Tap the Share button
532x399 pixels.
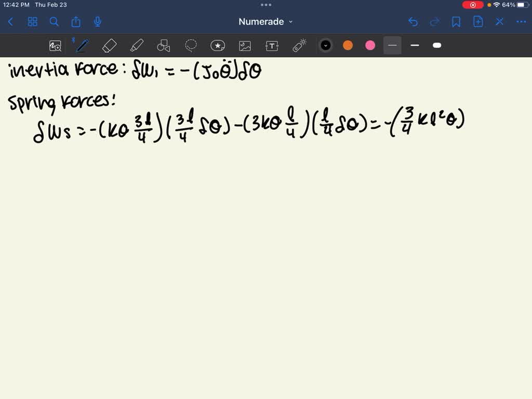coord(75,22)
